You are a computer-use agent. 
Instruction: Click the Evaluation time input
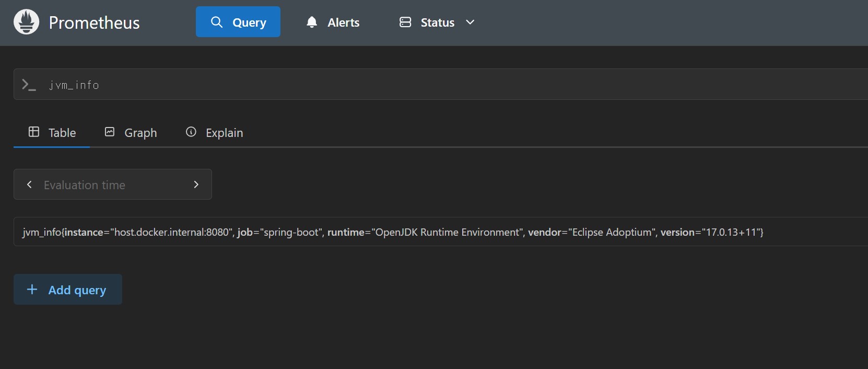pos(112,184)
